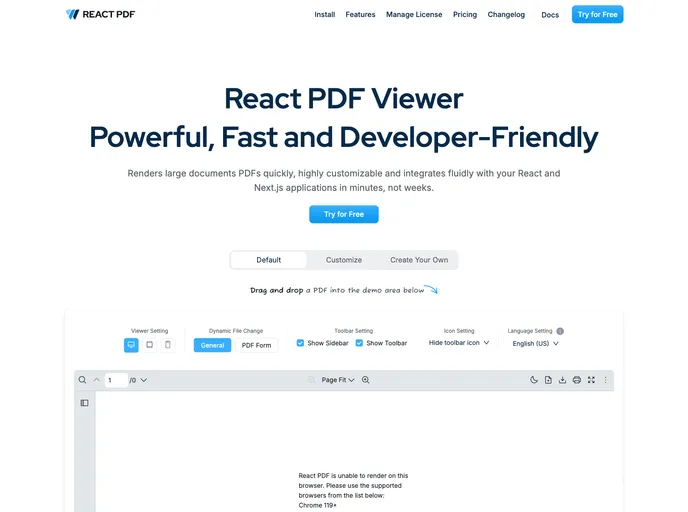The image size is (688, 512).
Task: Select mobile viewer setting icon
Action: (x=168, y=345)
